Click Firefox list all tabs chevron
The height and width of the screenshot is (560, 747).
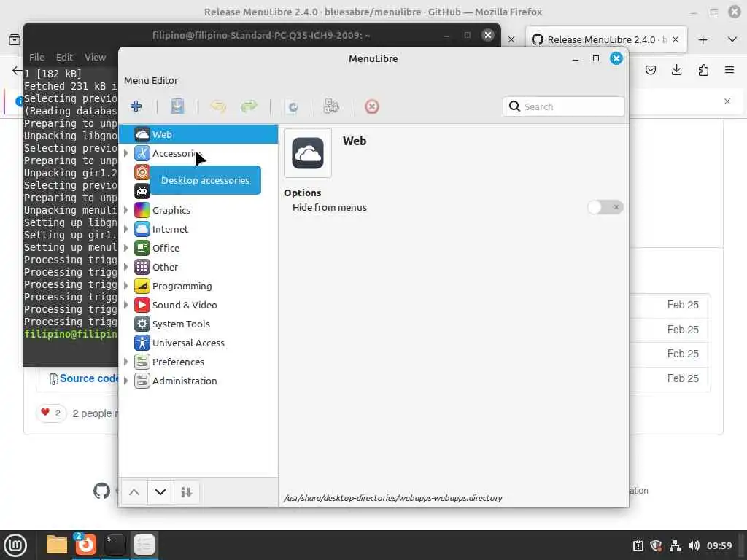click(732, 39)
